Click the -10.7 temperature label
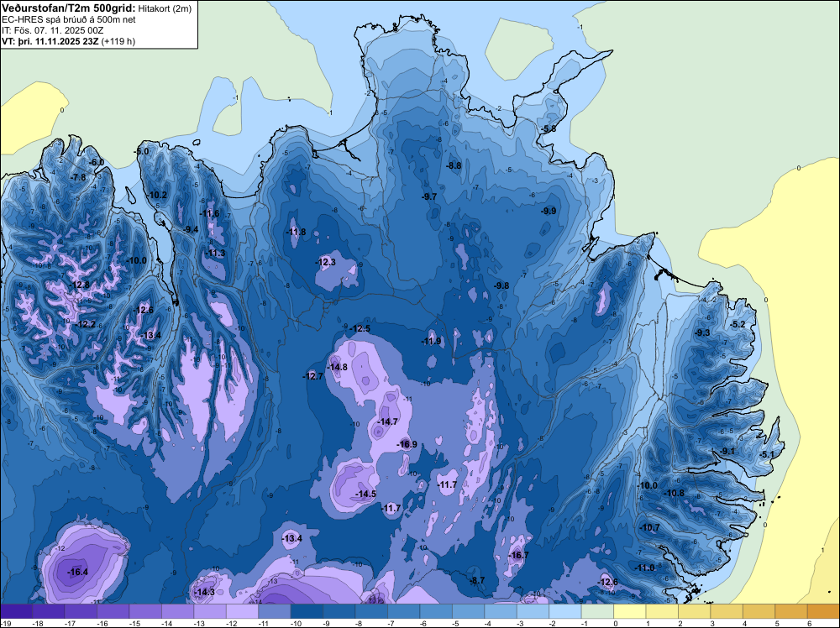The image size is (840, 628). (x=650, y=527)
